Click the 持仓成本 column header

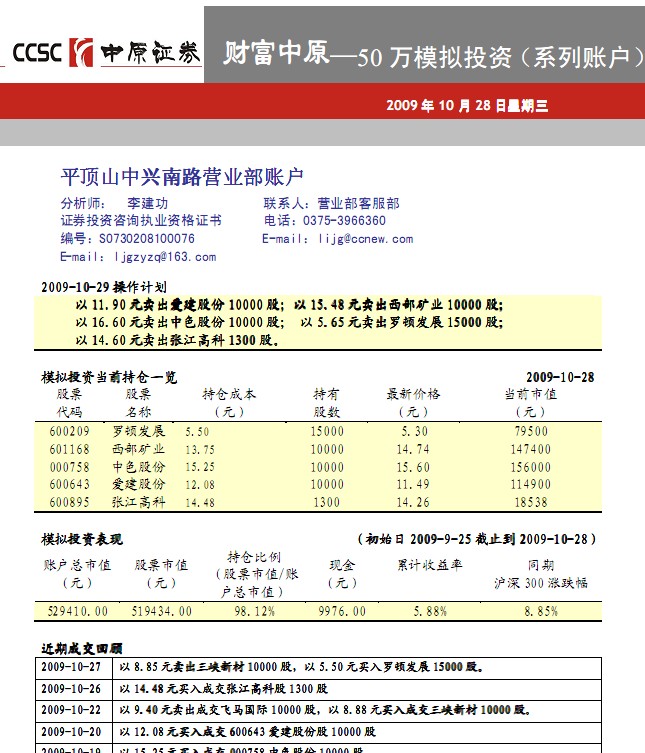(229, 394)
